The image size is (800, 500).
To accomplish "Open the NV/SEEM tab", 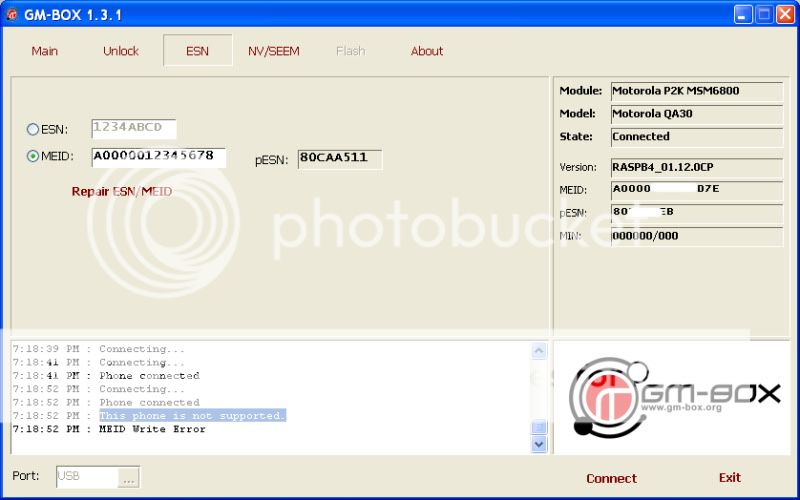I will click(274, 51).
